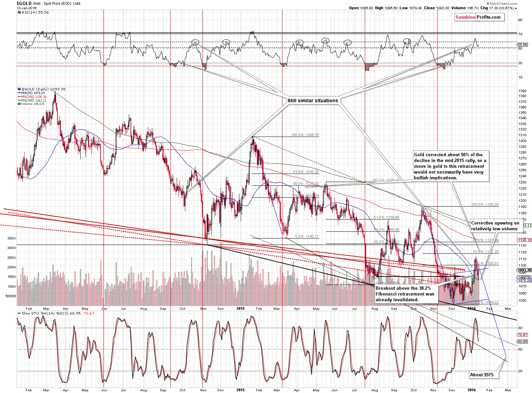The width and height of the screenshot is (532, 393).
Task: Click the red MA(200) legend line marker
Action: (19, 97)
